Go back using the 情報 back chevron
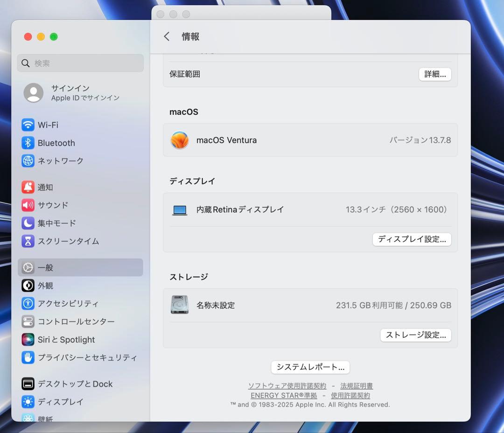This screenshot has width=504, height=433. tap(167, 36)
